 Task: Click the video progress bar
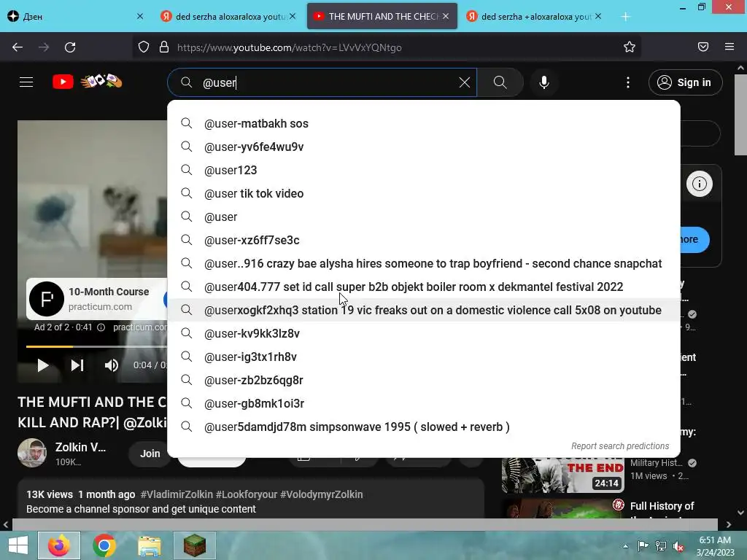97,346
